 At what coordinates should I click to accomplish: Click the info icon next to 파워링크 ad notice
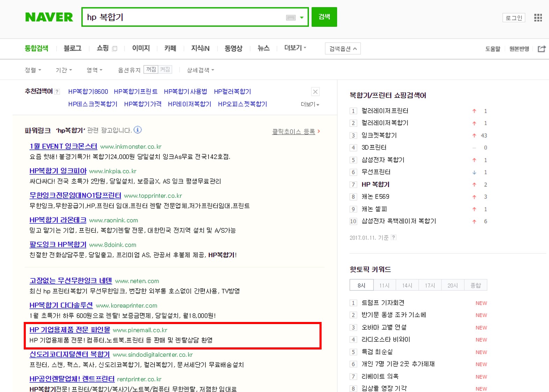coord(138,130)
